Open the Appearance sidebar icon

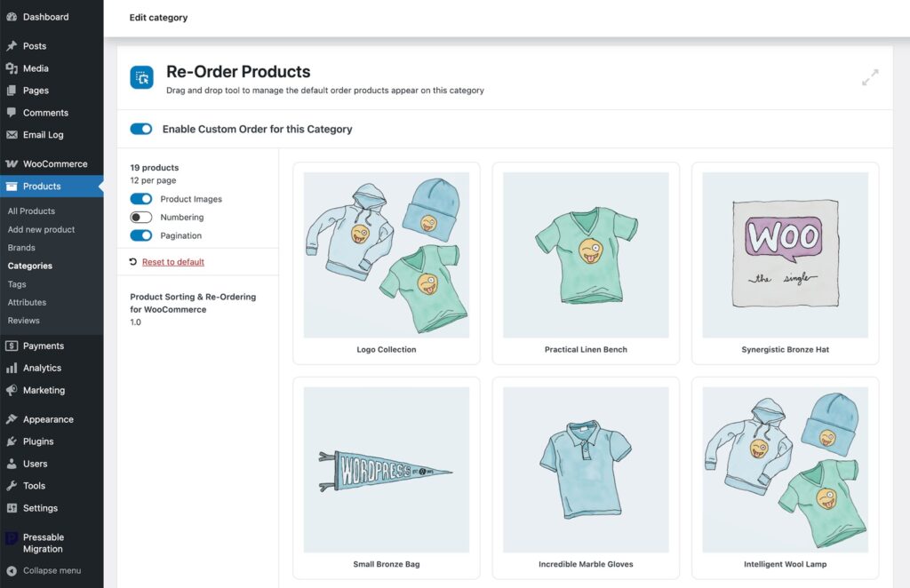click(12, 418)
